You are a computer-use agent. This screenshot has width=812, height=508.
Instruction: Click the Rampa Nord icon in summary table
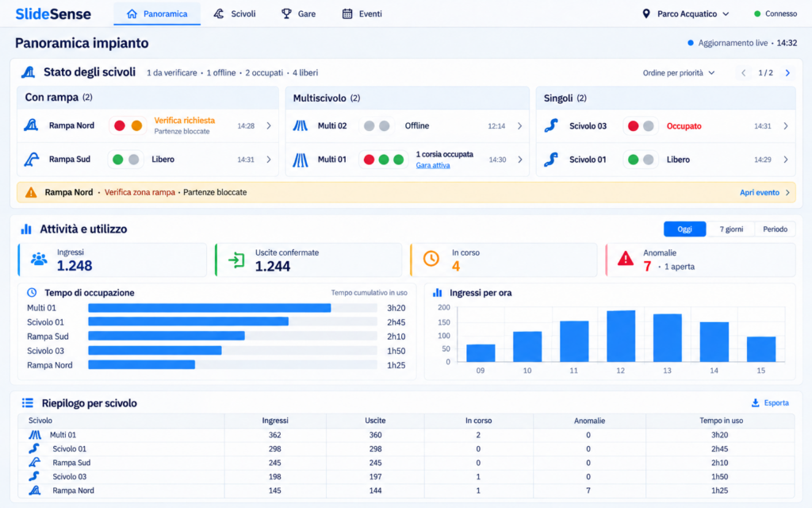(x=35, y=491)
